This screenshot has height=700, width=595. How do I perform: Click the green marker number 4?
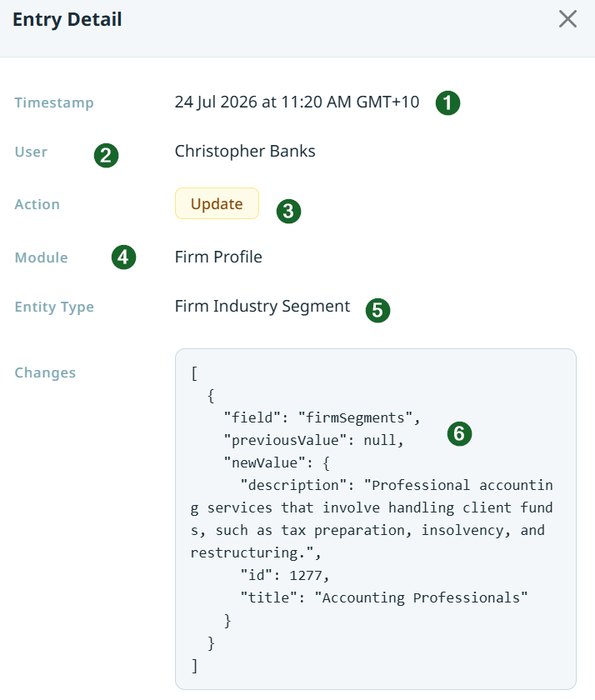point(123,257)
